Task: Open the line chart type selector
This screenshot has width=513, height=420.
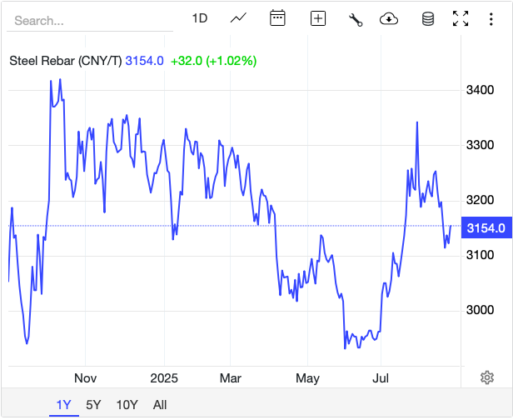Action: (x=239, y=18)
